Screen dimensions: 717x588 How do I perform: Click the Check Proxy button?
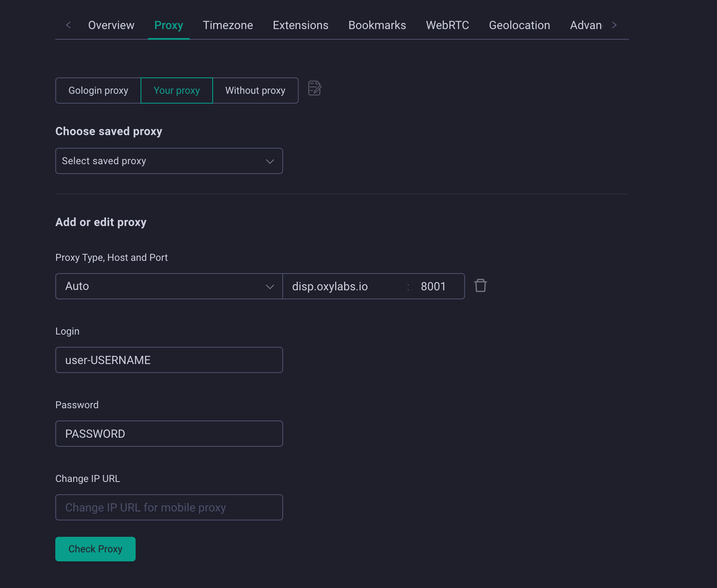[95, 549]
